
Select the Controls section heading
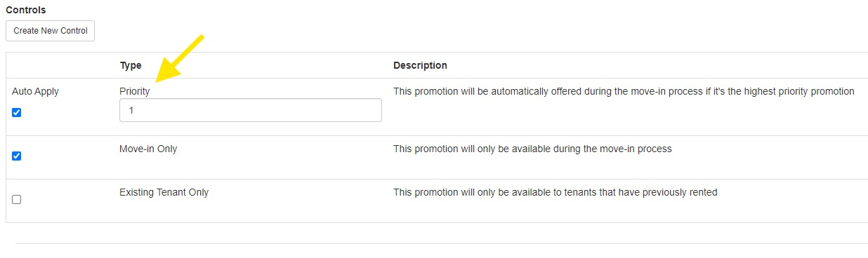click(x=25, y=10)
